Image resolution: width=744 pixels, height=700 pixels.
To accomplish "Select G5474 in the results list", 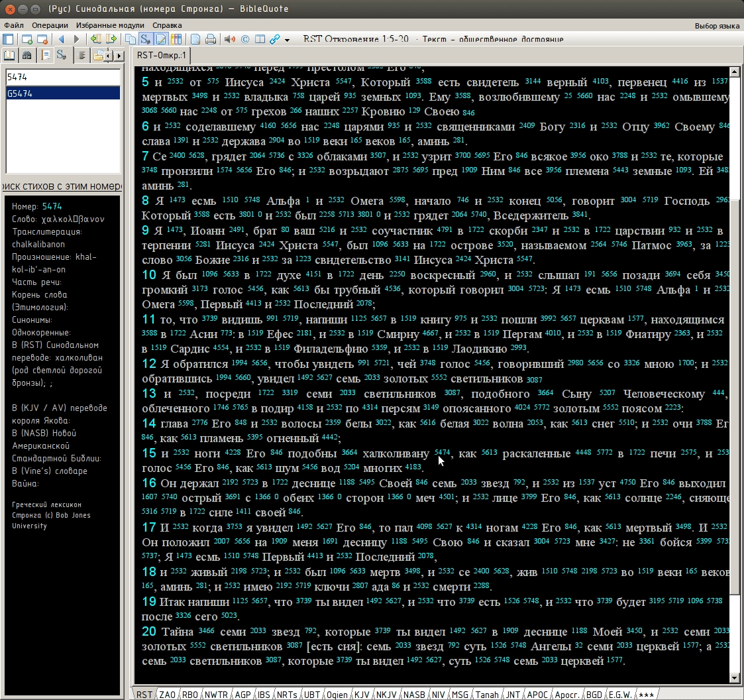I will pyautogui.click(x=63, y=93).
